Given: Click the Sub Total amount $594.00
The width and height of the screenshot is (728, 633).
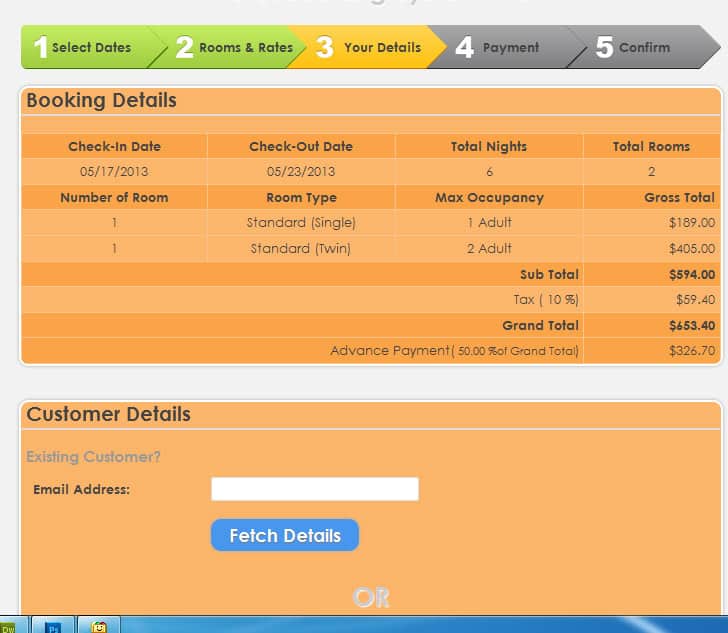Looking at the screenshot, I should (692, 274).
